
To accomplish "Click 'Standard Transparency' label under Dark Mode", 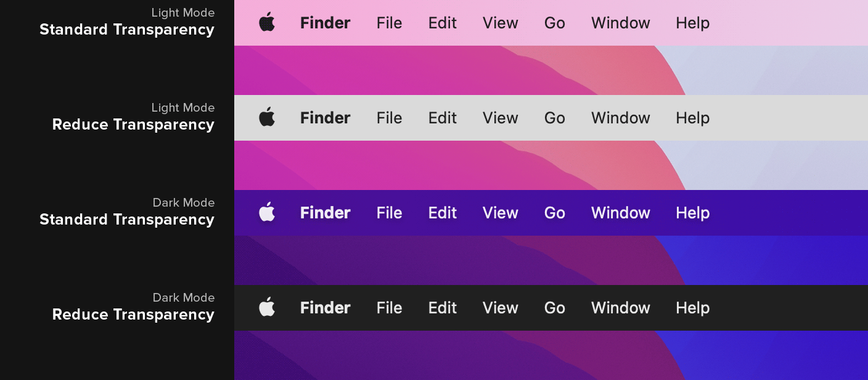I will pos(127,220).
